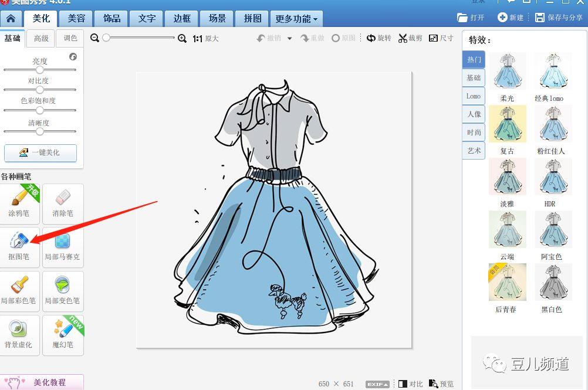The width and height of the screenshot is (588, 390).
Task: Open the 饰品 tab
Action: point(111,18)
